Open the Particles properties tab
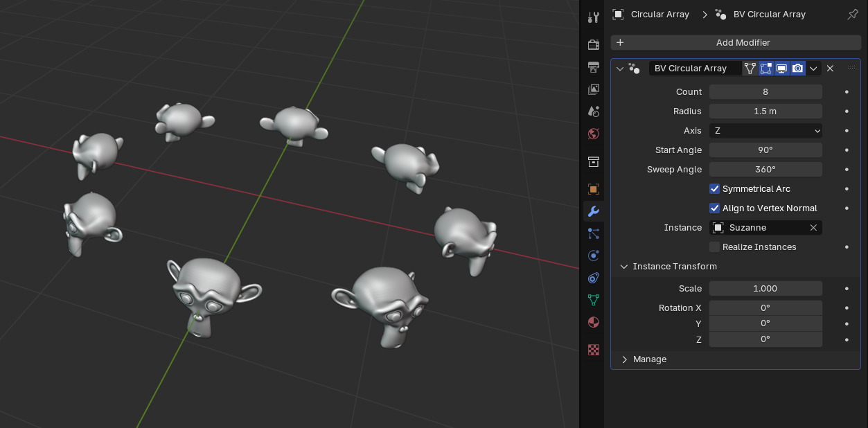 pos(593,233)
